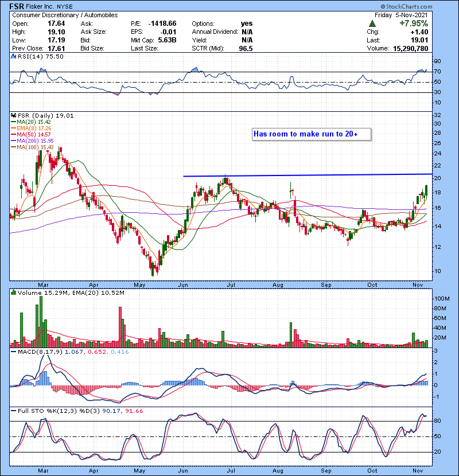
Task: Click the StockCharts.com label in the header
Action: [x=406, y=6]
